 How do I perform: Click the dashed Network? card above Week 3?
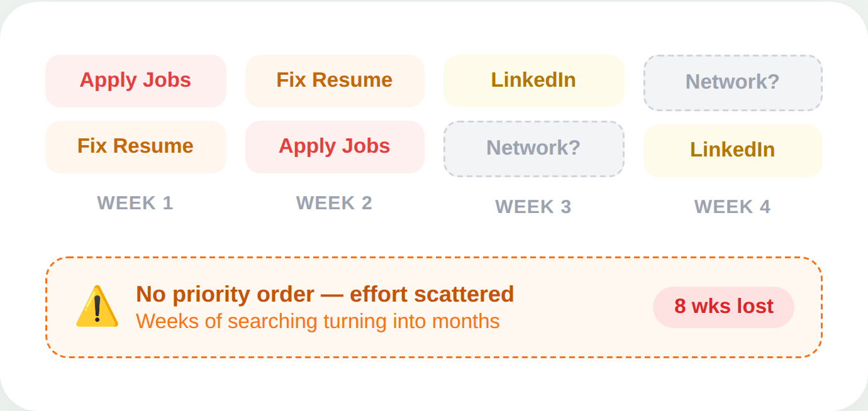tap(533, 148)
